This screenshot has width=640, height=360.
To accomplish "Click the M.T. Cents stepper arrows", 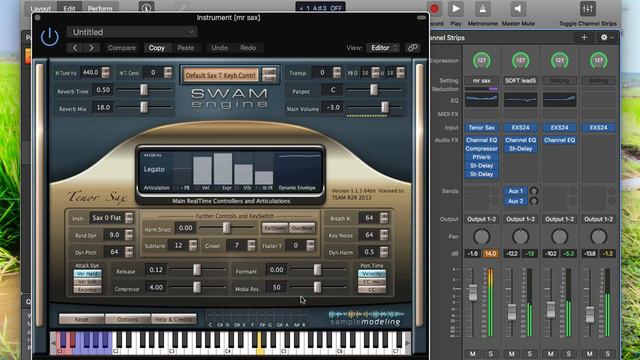I will click(168, 72).
